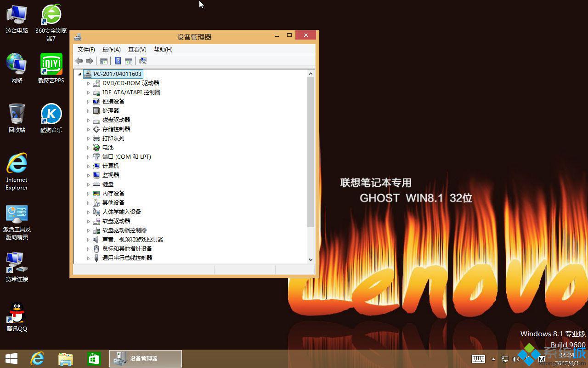Open 回收站 desktop icon

[17, 118]
